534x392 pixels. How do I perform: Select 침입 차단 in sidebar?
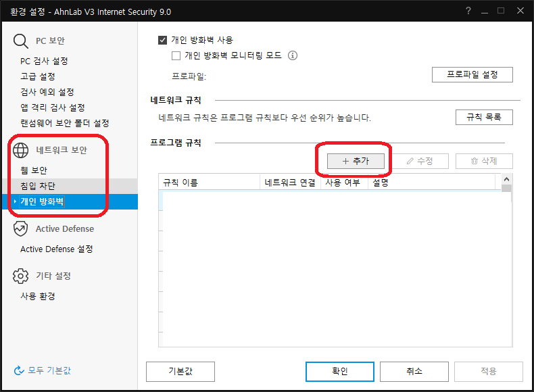click(x=70, y=186)
